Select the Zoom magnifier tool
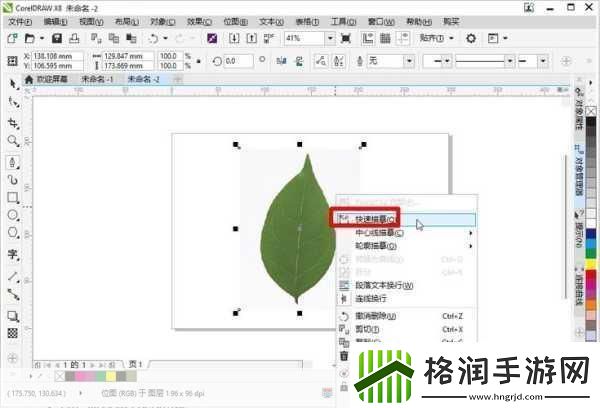 point(13,141)
